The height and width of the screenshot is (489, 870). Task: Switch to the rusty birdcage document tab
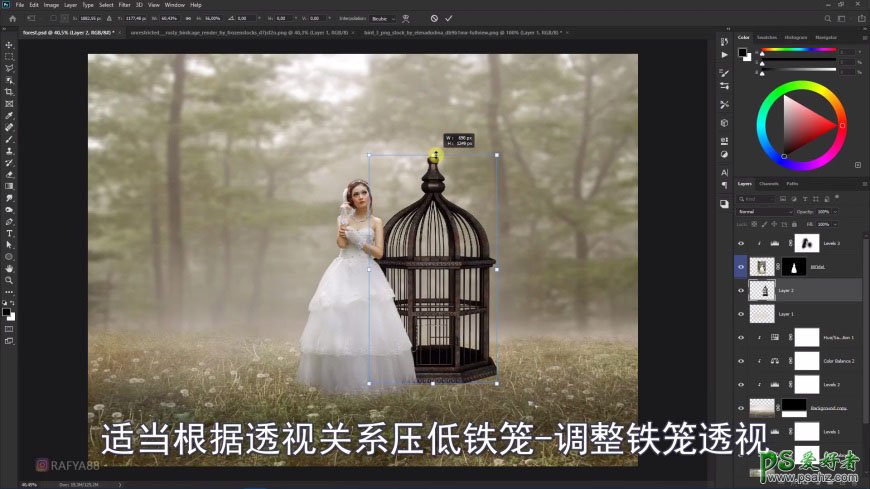239,33
